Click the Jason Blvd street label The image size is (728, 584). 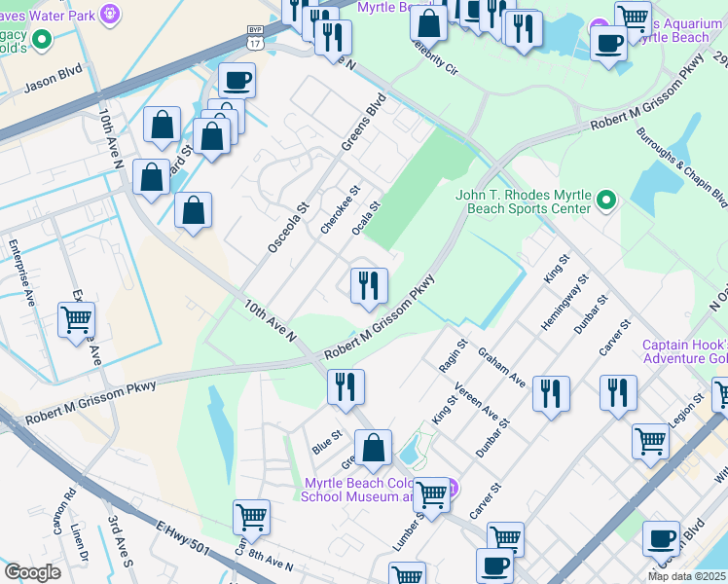(x=53, y=78)
